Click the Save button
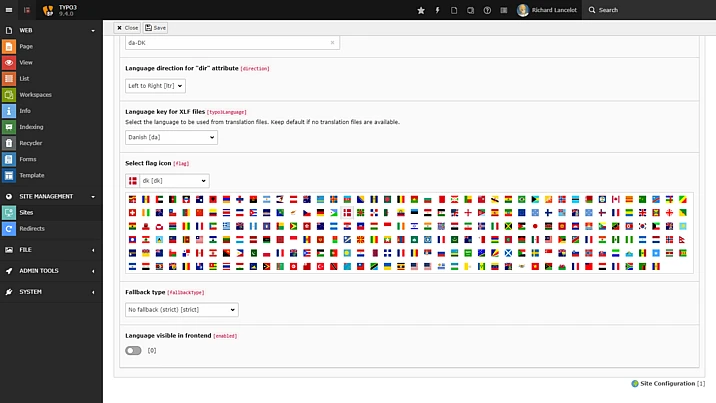The image size is (716, 403). coord(156,28)
